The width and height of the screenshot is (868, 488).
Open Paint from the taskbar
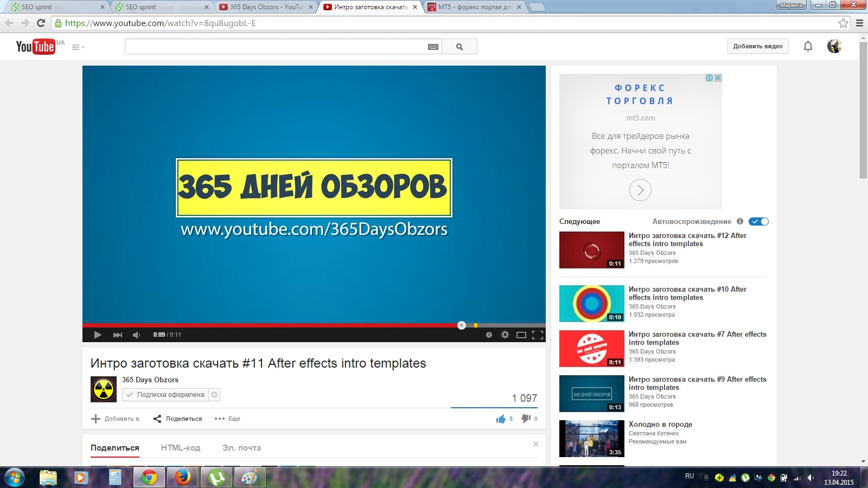tap(250, 478)
